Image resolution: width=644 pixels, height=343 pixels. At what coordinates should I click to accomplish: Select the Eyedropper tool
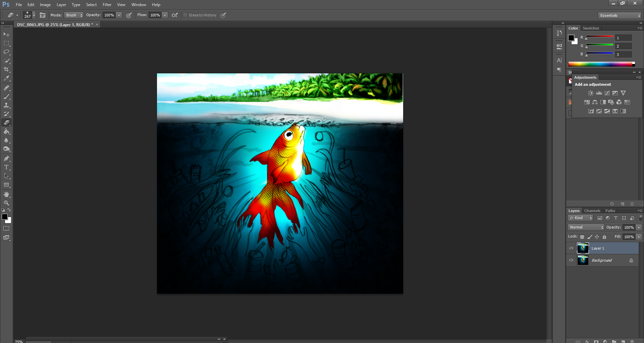[x=6, y=78]
